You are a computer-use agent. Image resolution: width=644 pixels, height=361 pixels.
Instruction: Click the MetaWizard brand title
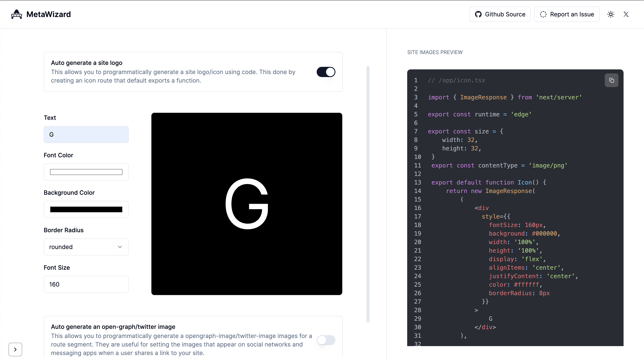click(49, 14)
